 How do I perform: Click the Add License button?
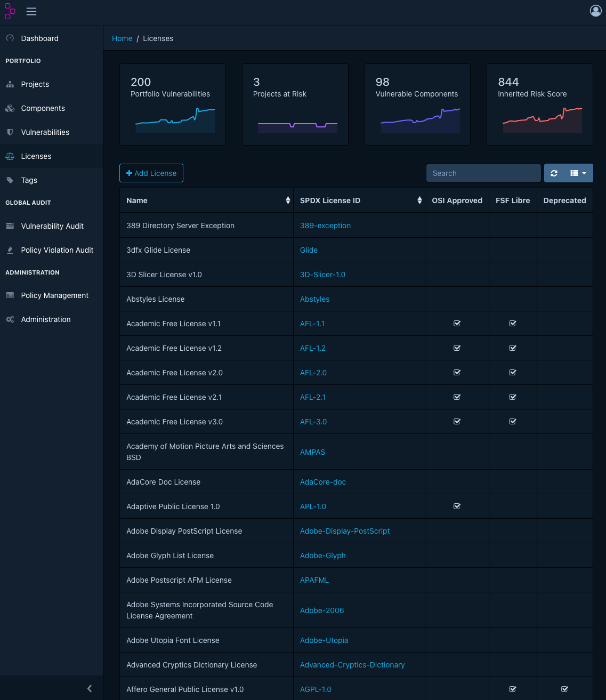(x=151, y=173)
